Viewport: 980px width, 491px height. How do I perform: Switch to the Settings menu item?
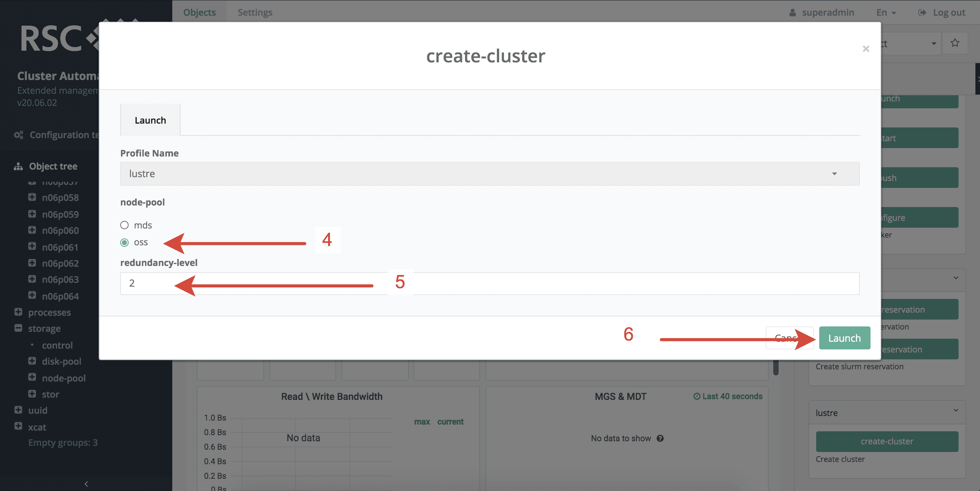point(255,12)
